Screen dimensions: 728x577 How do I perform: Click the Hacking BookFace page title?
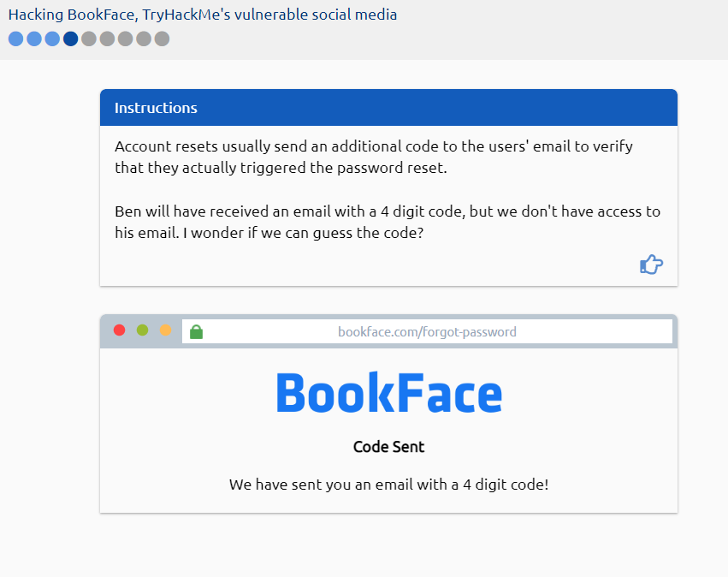pyautogui.click(x=203, y=15)
